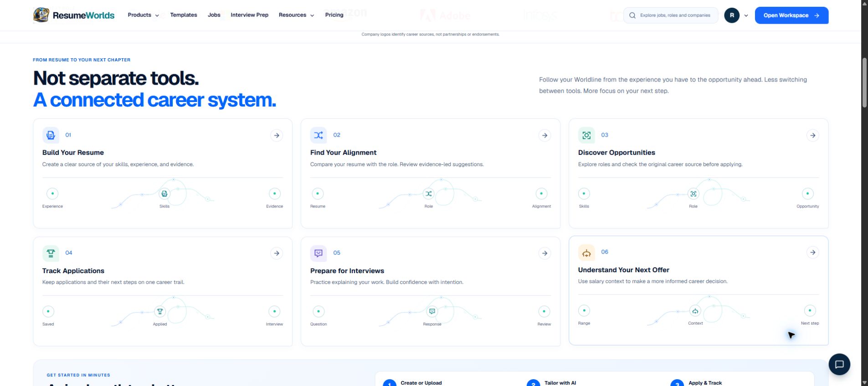
Task: Open Discover Opportunities via its arrow
Action: pos(812,135)
